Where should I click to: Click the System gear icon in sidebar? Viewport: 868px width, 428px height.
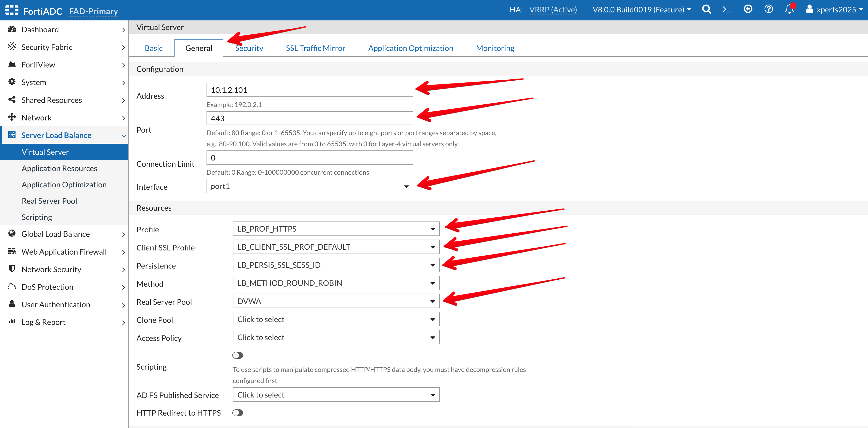pos(12,82)
